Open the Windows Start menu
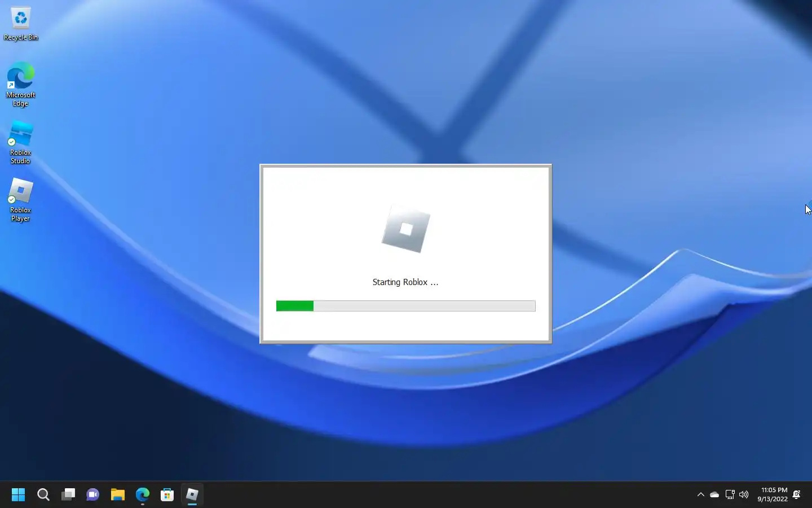This screenshot has height=508, width=812. click(x=19, y=495)
